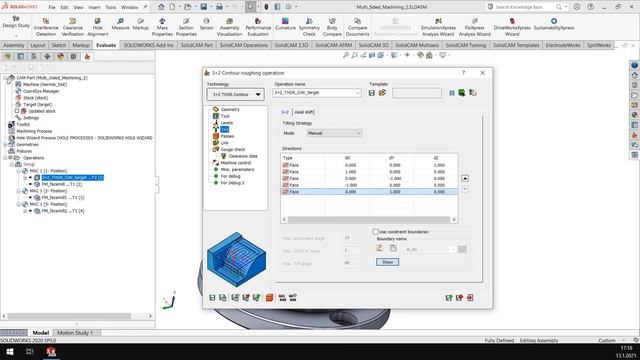Image resolution: width=640 pixels, height=360 pixels.
Task: Click the SolidCAM Manager tab icon
Action: pyautogui.click(x=87, y=57)
